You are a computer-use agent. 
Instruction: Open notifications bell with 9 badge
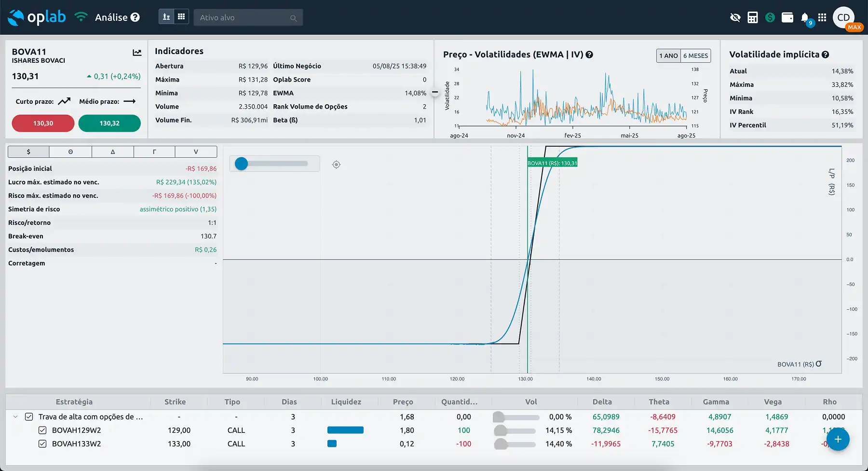pyautogui.click(x=805, y=18)
